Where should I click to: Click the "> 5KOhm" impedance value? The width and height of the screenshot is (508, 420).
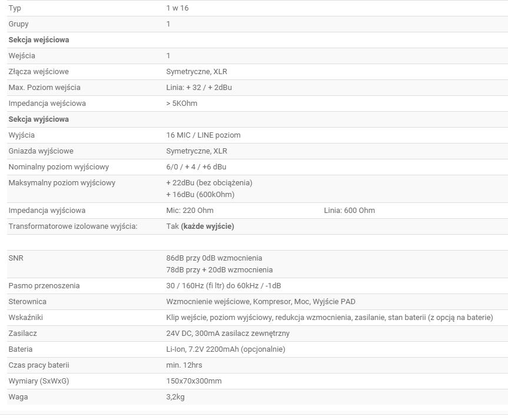coord(182,104)
